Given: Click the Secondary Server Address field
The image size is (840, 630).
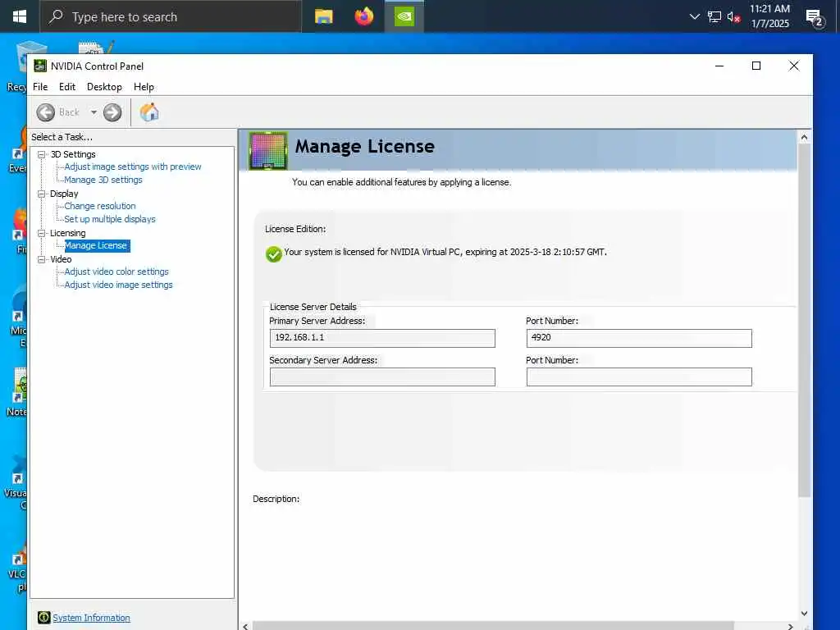Looking at the screenshot, I should [x=382, y=377].
